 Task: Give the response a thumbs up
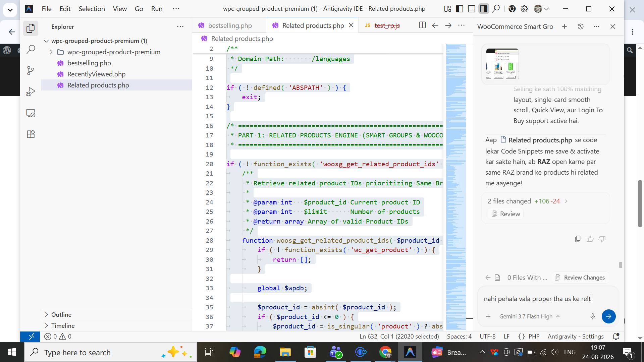(590, 239)
